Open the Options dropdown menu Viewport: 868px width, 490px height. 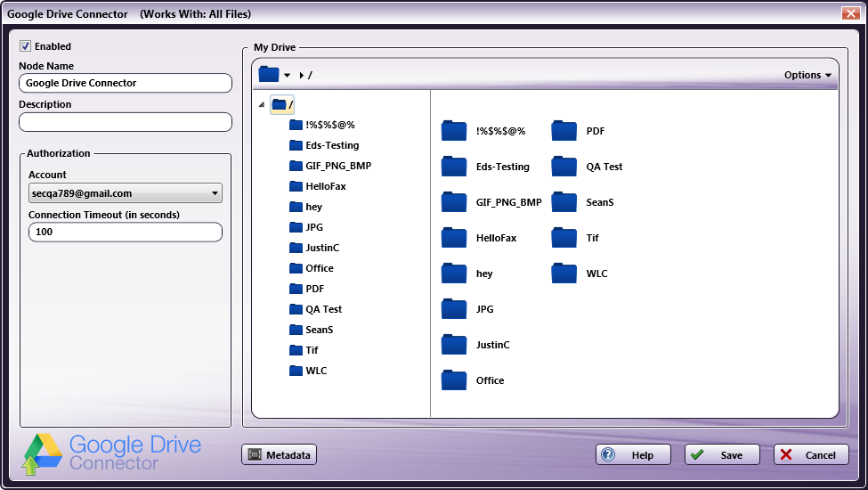(x=807, y=75)
